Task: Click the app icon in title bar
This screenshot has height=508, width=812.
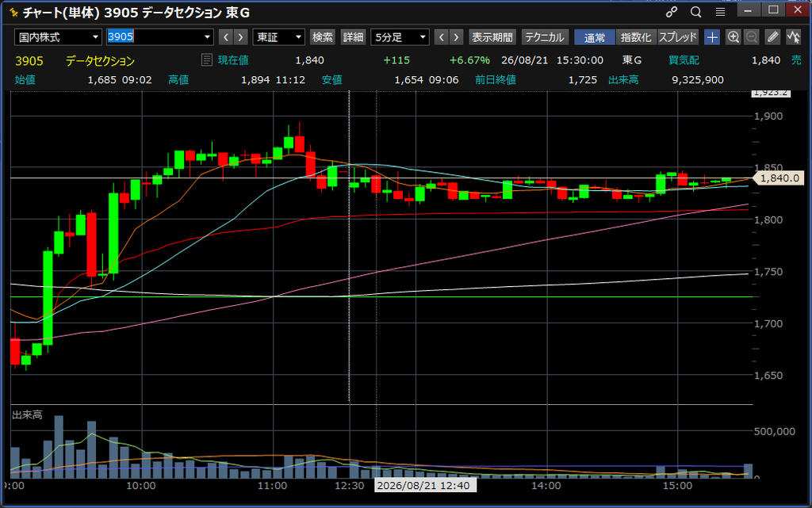Action: pos(13,12)
